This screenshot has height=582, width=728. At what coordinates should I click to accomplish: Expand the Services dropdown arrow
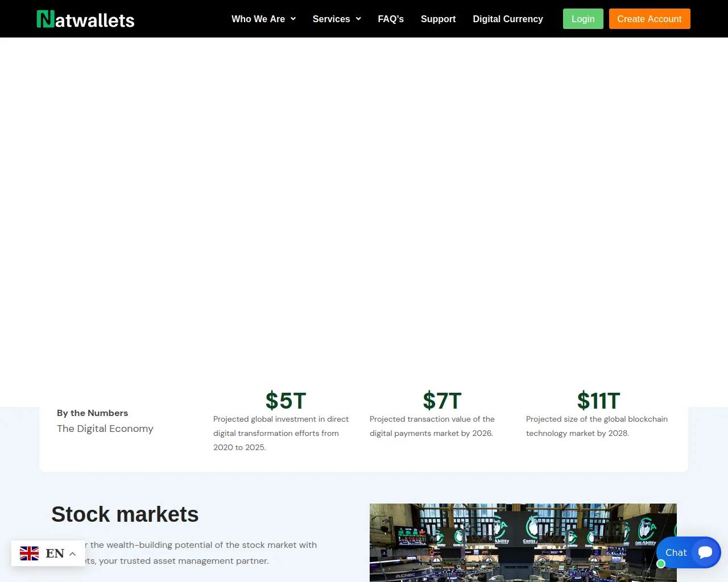(358, 19)
